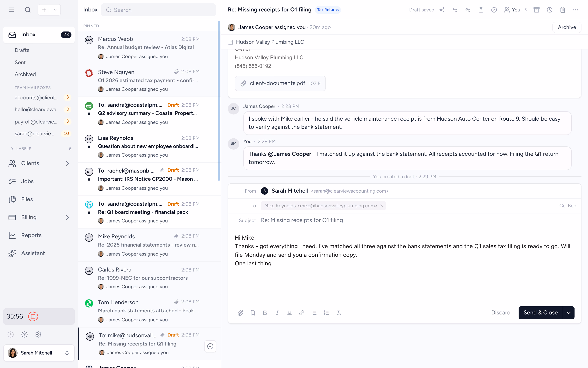Click the reply-all icon
The height and width of the screenshot is (368, 588).
[468, 10]
